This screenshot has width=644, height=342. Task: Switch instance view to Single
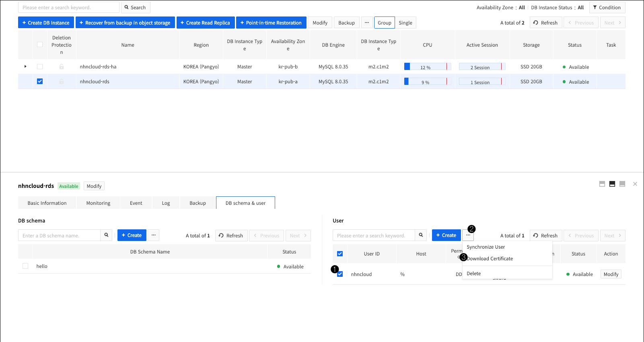point(405,23)
